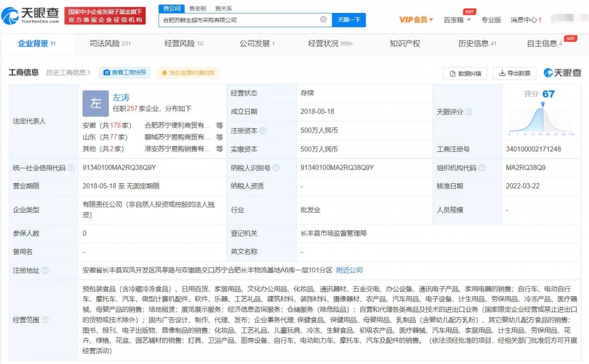Click 天眼评分 help question icon
Screen dimensions: 589x364
pyautogui.click(x=469, y=112)
